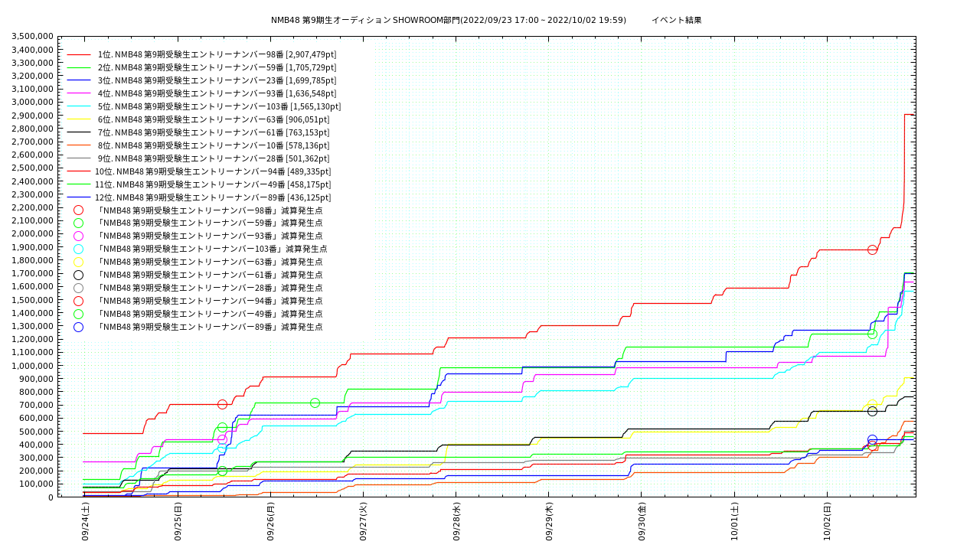Click the y-axis label 1,700,000
Image resolution: width=980 pixels, height=551 pixels.
pyautogui.click(x=34, y=273)
